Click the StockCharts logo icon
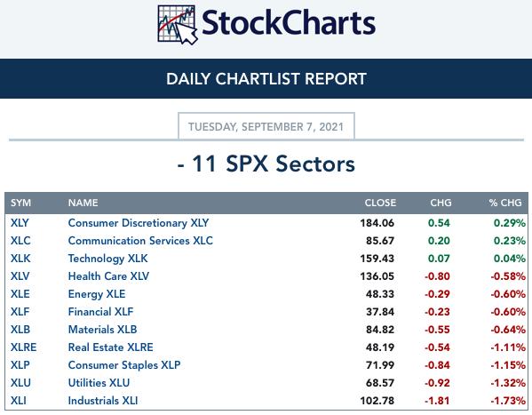The height and width of the screenshot is (415, 532). point(178,25)
